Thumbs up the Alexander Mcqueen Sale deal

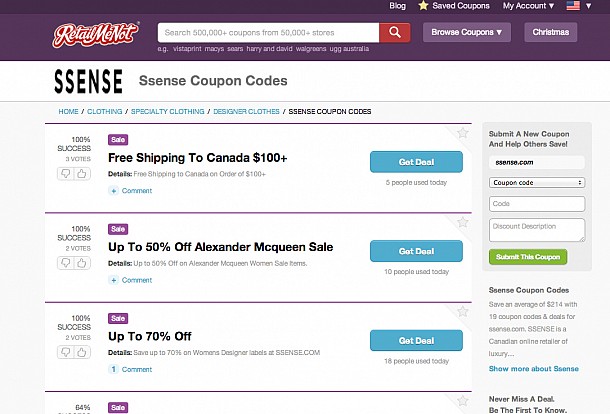(x=82, y=263)
